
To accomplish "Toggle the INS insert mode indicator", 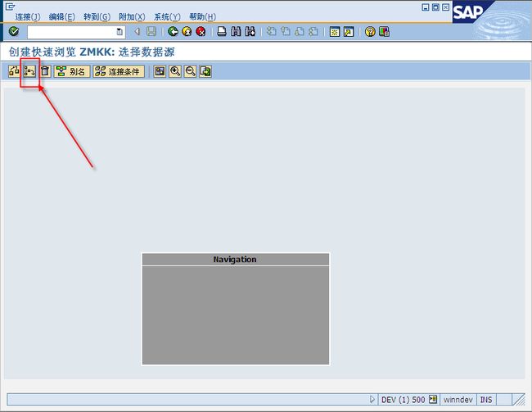I will tap(486, 400).
